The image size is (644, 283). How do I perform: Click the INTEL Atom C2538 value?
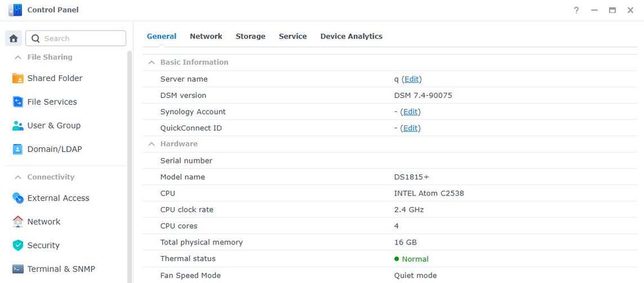[429, 193]
